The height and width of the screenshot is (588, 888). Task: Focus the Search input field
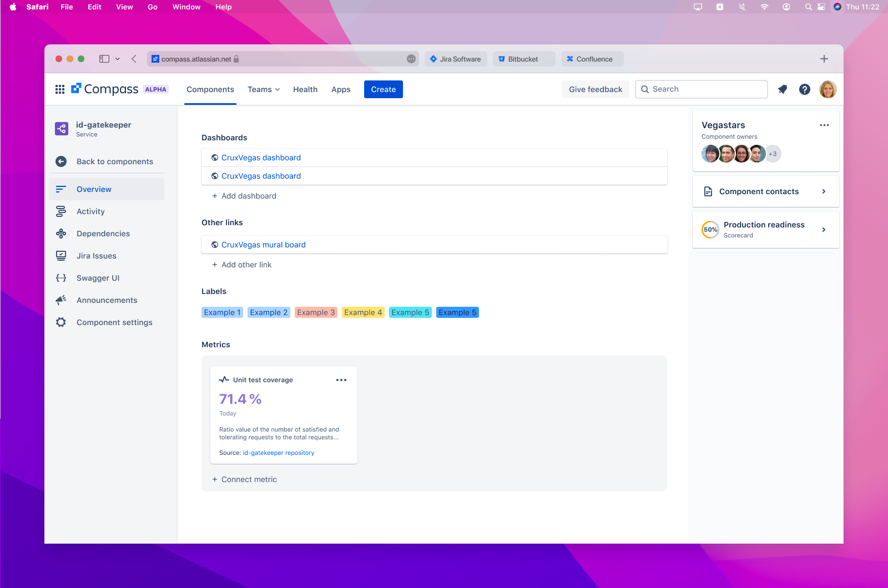click(702, 89)
